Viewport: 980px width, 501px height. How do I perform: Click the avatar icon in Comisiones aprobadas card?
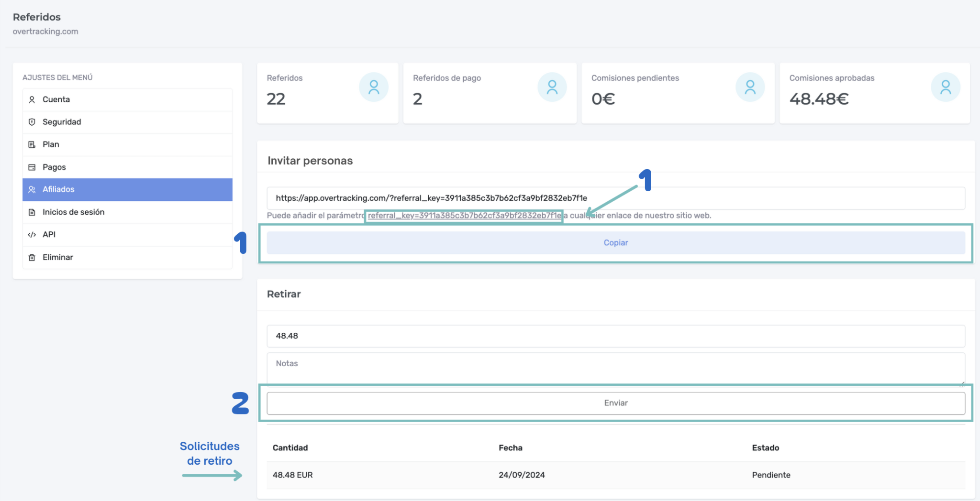946,87
